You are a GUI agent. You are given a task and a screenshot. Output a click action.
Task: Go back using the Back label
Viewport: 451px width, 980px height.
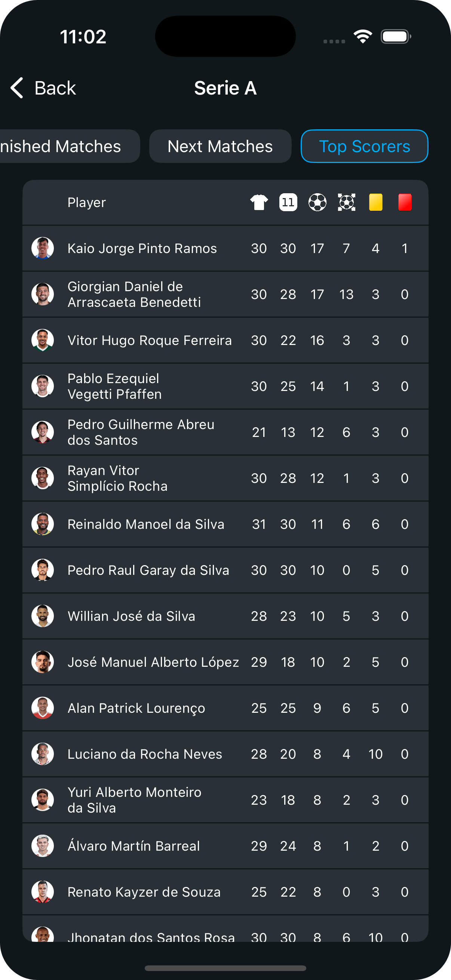pos(55,88)
